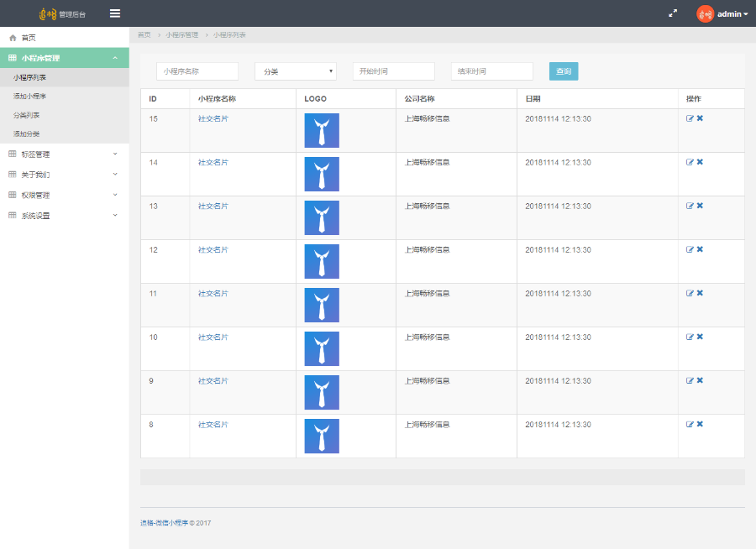This screenshot has width=756, height=549.
Task: Click the delete icon for record ID 12
Action: 699,248
